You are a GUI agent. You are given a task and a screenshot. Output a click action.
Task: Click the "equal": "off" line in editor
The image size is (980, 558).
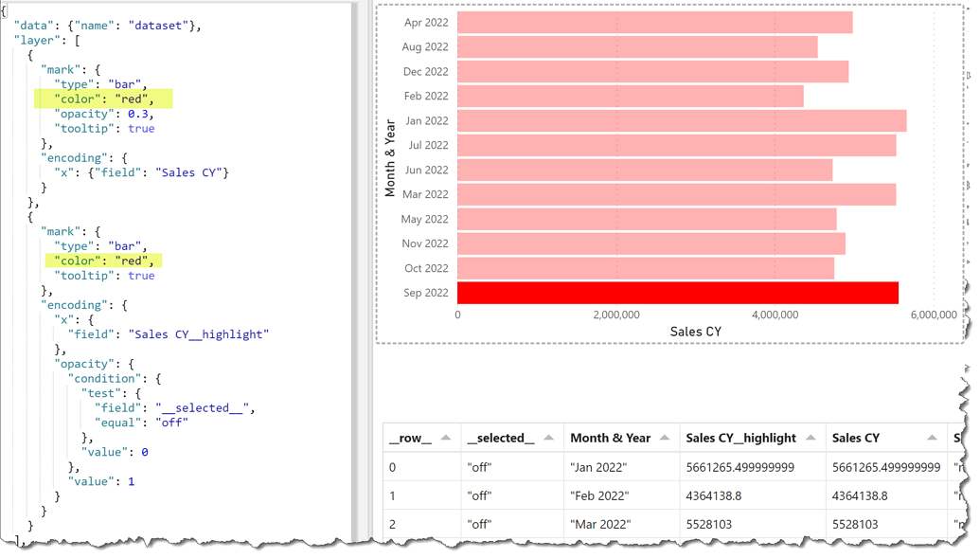(141, 423)
